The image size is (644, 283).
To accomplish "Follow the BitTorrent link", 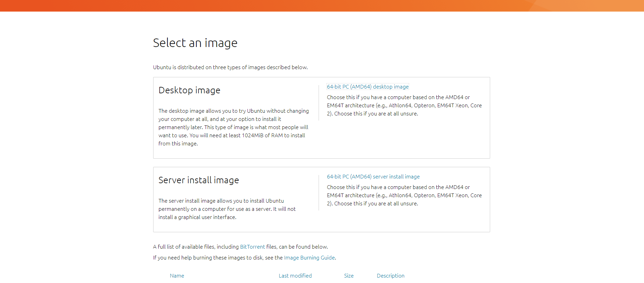I will coord(252,247).
